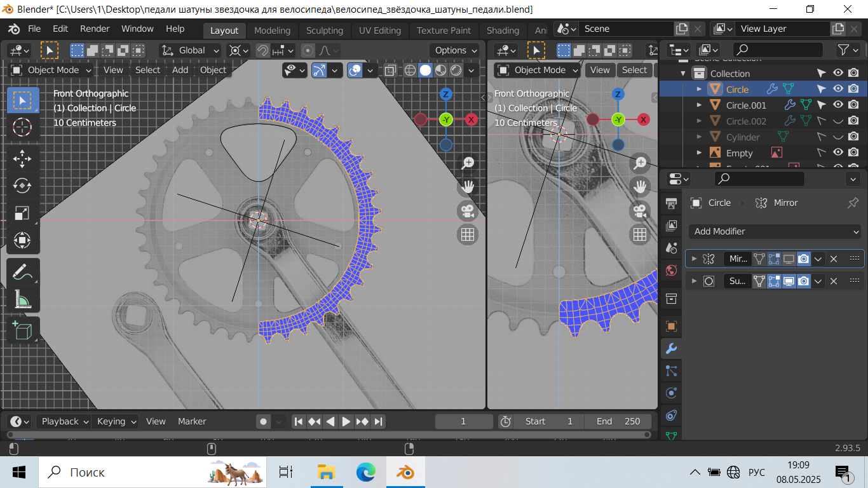This screenshot has height=488, width=868.
Task: Select the 3D Cursor tool
Action: coord(22,127)
